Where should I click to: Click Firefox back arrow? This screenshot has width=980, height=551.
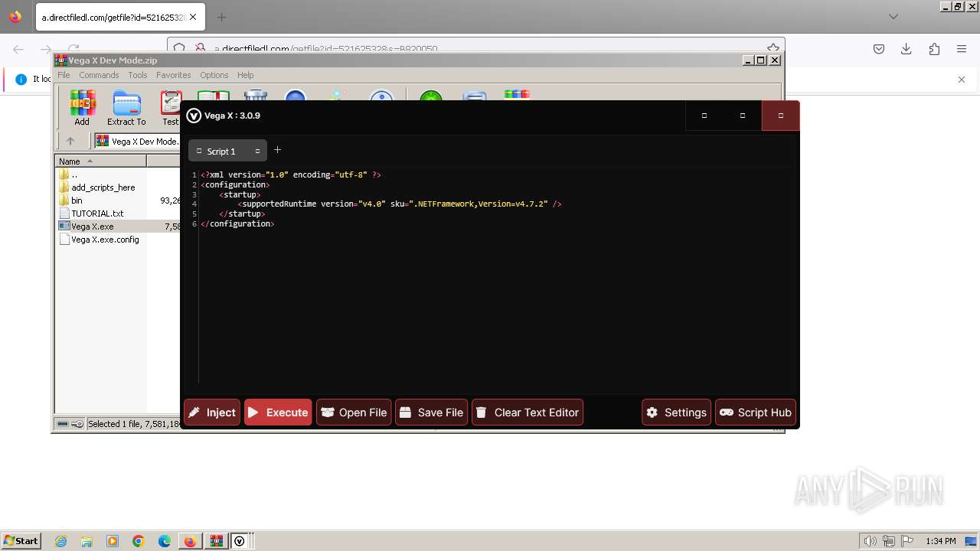tap(18, 49)
